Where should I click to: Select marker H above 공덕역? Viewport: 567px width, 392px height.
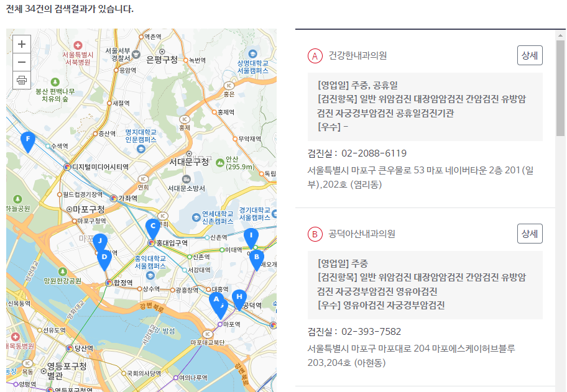(x=239, y=298)
